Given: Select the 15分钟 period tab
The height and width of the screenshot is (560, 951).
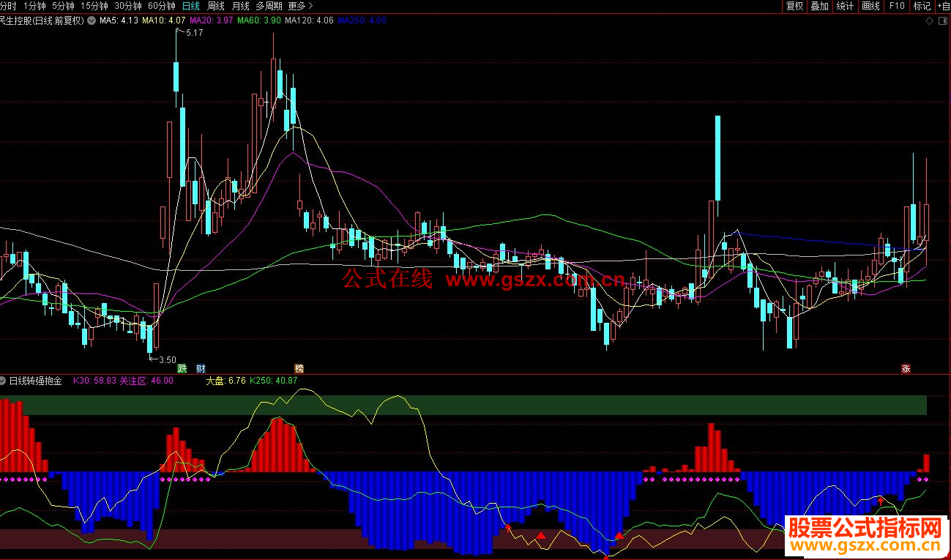Looking at the screenshot, I should (x=94, y=6).
